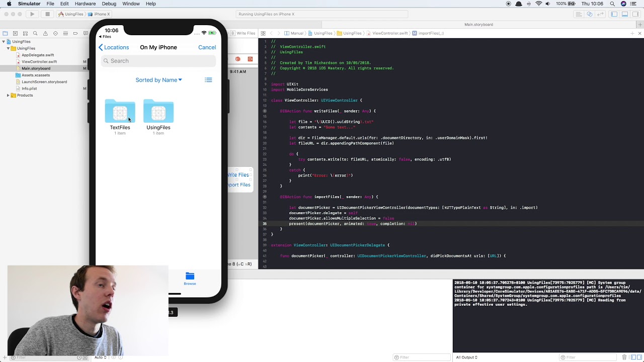Open the UsingFiles folder in simulator
Screen dimensions: 644x362
pyautogui.click(x=158, y=117)
